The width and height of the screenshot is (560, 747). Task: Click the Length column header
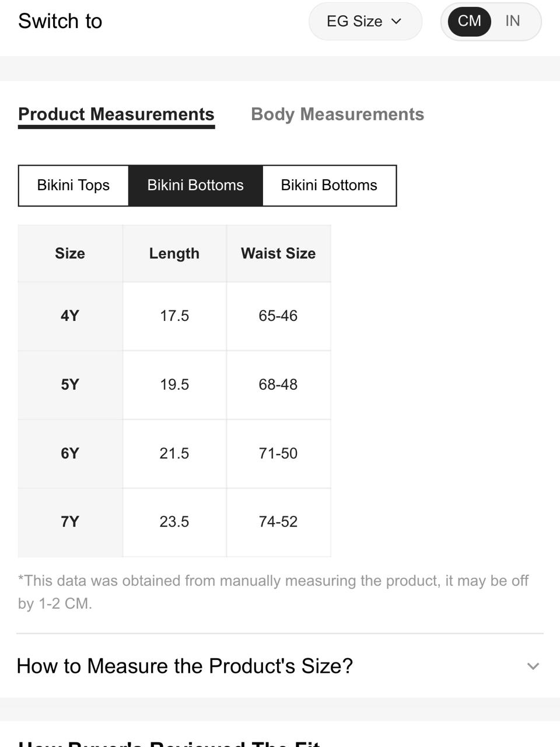(174, 253)
